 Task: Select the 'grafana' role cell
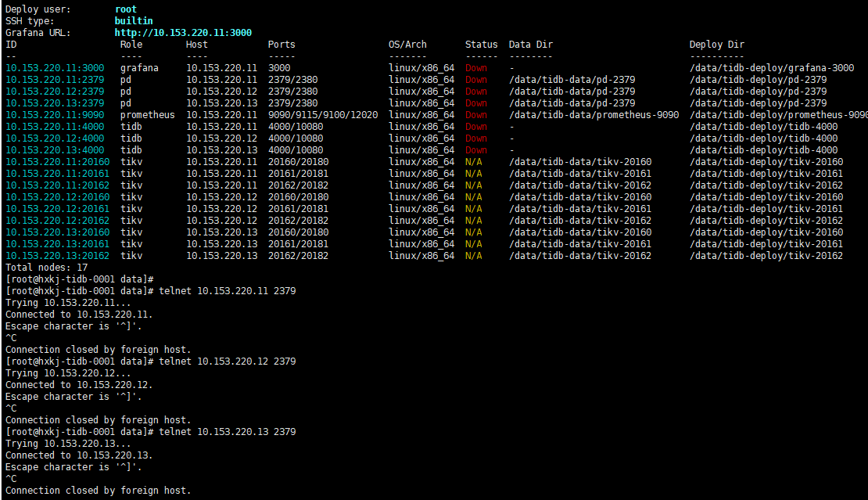click(139, 68)
